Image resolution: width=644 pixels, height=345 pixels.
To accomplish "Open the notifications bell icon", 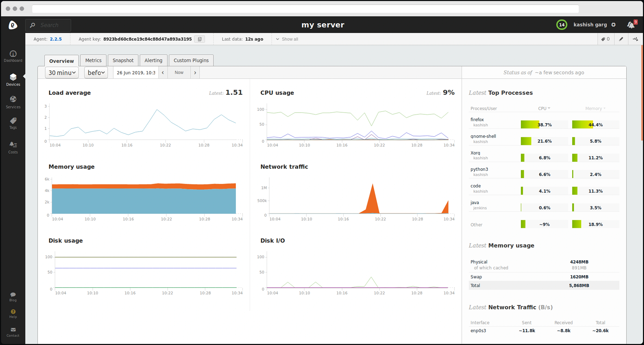I will (x=631, y=25).
